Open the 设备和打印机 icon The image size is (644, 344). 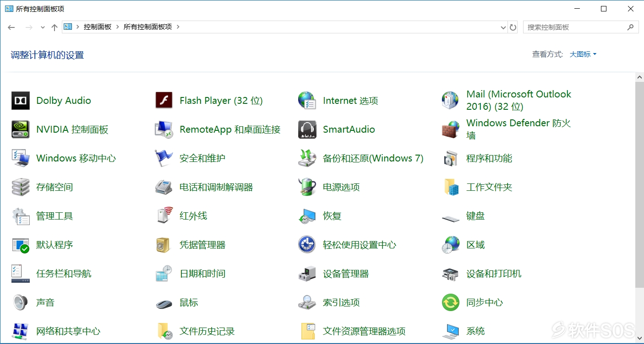tap(450, 274)
